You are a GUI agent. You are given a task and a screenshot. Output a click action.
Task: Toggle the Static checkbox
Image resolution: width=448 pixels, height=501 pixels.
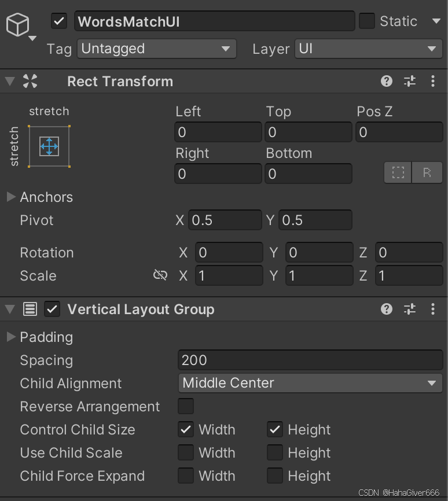(367, 21)
